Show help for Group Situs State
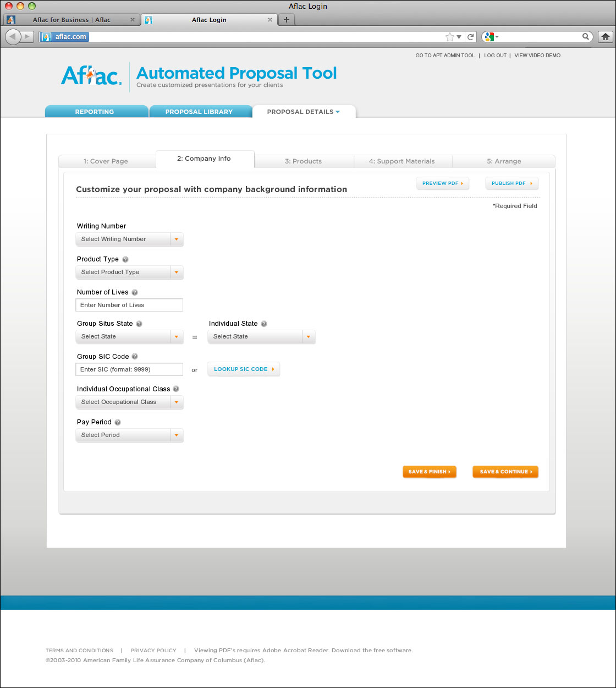 139,324
